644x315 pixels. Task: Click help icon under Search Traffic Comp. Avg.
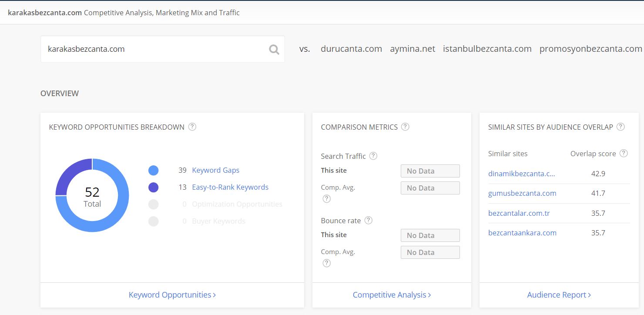tap(327, 199)
